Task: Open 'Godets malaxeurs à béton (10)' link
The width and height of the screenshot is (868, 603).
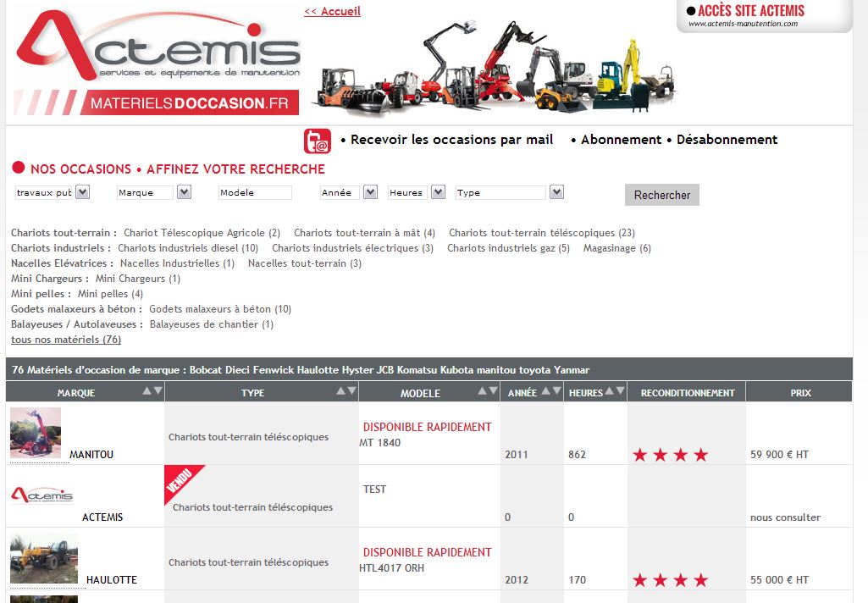Action: (x=220, y=309)
